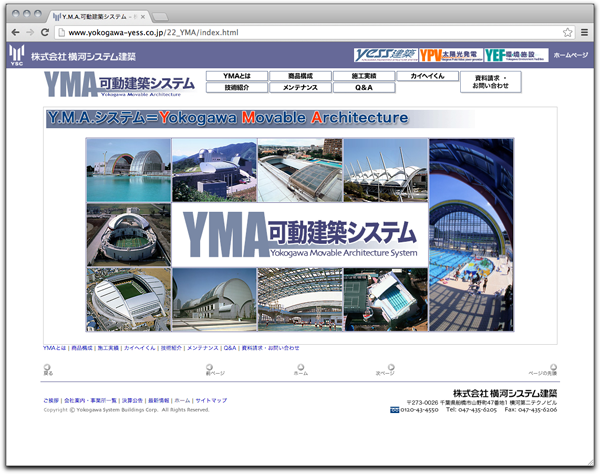Click the ご挨拶 link
The width and height of the screenshot is (600, 474).
(x=51, y=401)
